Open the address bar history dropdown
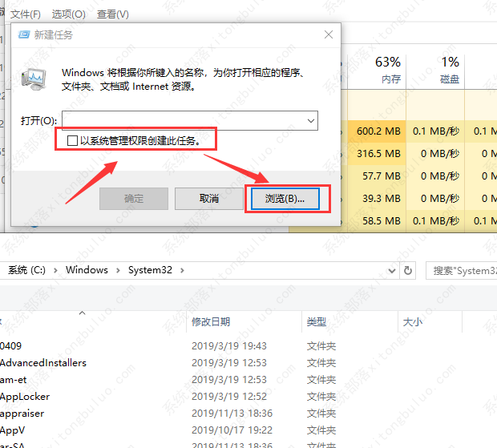 (x=392, y=271)
